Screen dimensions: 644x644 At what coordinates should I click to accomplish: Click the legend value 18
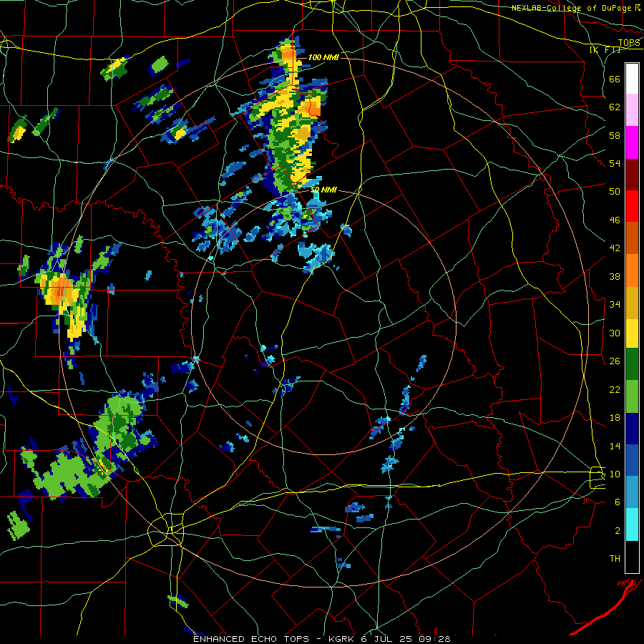(615, 418)
